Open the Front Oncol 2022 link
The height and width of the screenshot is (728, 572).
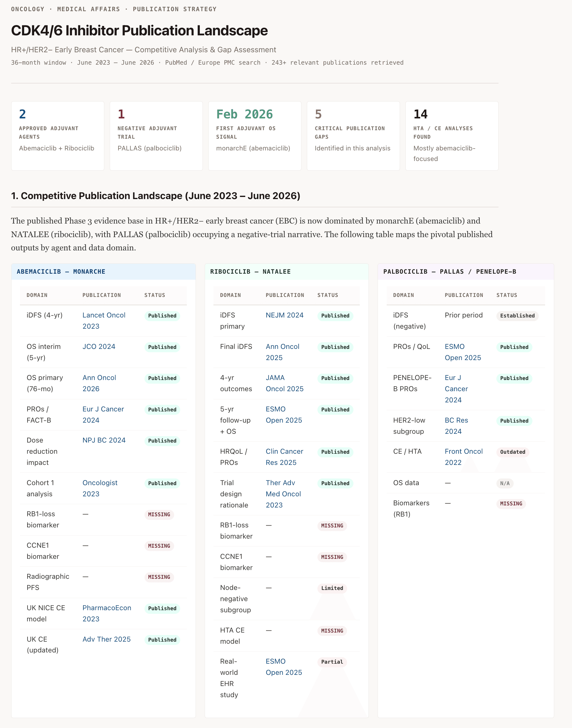click(x=463, y=457)
